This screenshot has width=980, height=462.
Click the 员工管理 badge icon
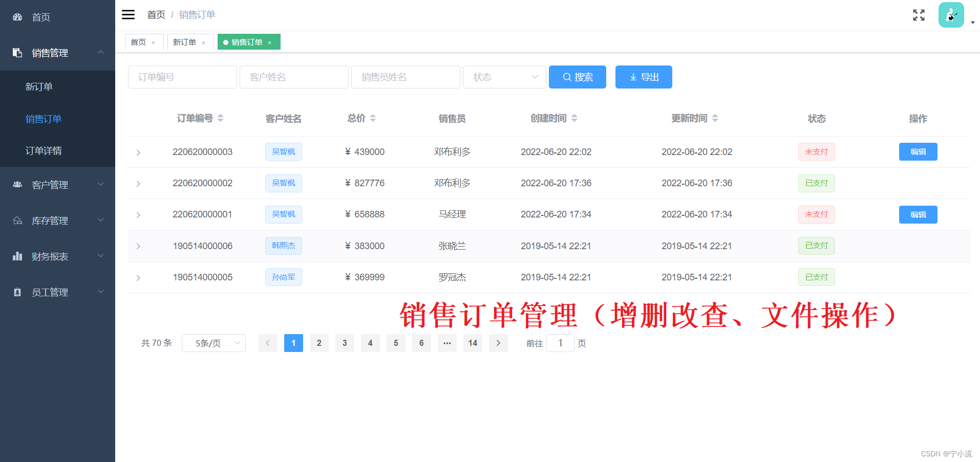[17, 292]
